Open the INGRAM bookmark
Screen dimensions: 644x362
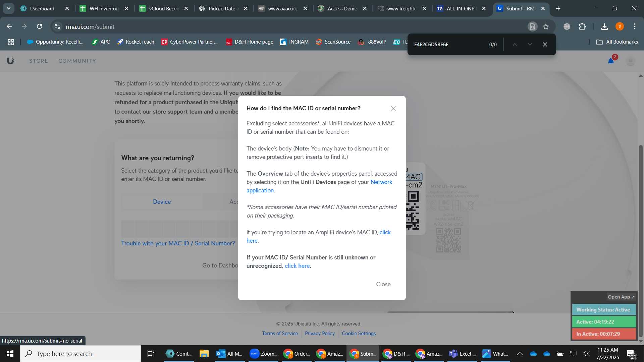tap(294, 42)
